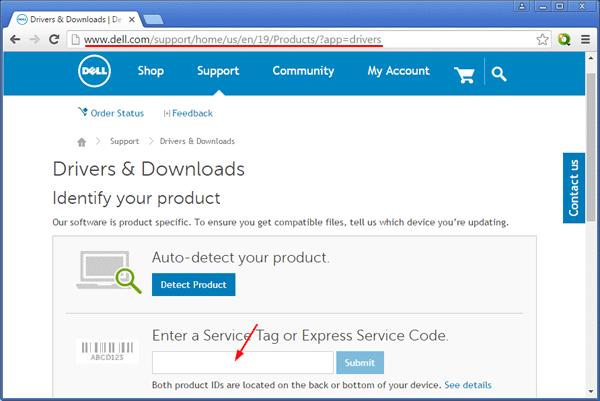Open the Shop menu
600x401 pixels.
(x=150, y=72)
